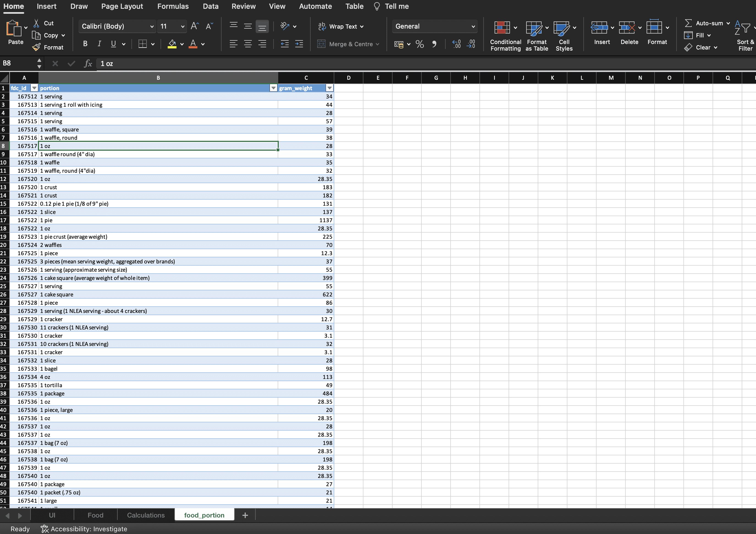Click the increase font size icon
The width and height of the screenshot is (756, 534).
pyautogui.click(x=195, y=26)
